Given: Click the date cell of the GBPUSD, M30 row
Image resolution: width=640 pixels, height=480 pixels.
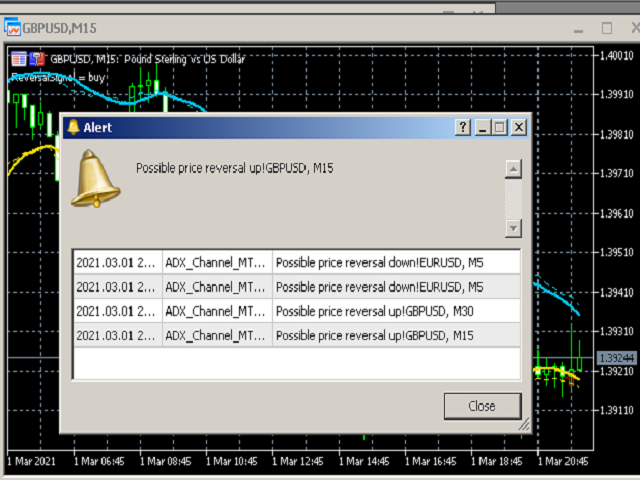Looking at the screenshot, I should pos(118,311).
